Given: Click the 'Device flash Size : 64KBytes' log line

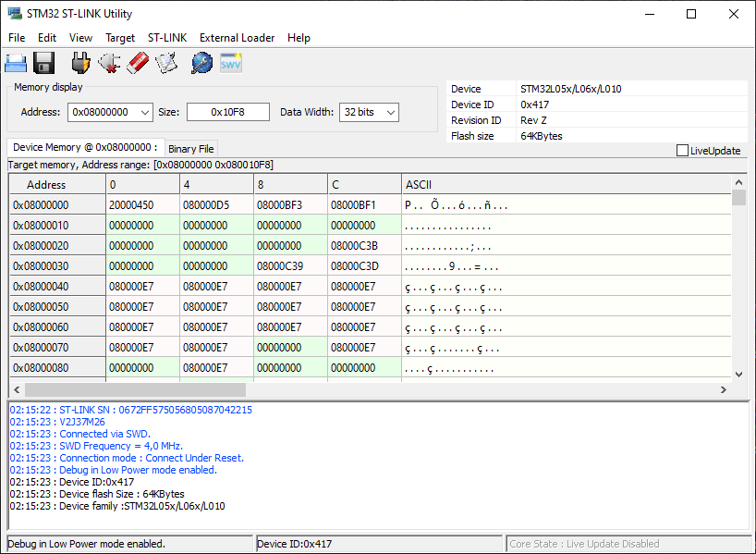Looking at the screenshot, I should (x=97, y=494).
